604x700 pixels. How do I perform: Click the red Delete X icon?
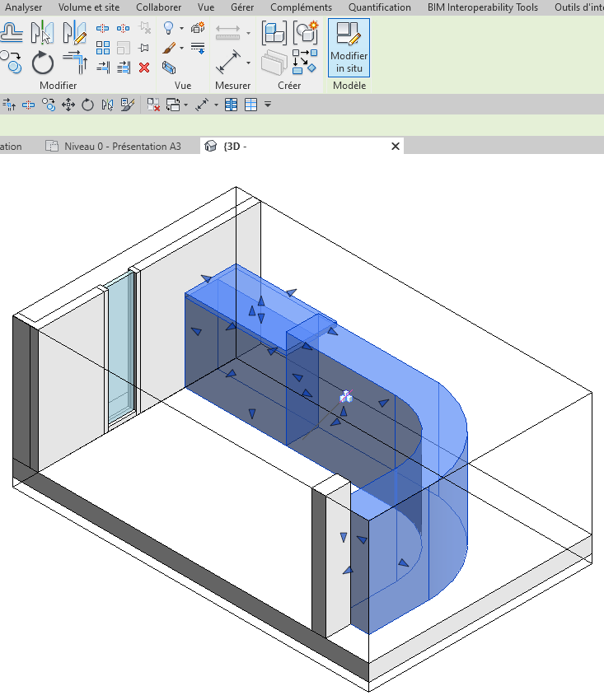144,68
